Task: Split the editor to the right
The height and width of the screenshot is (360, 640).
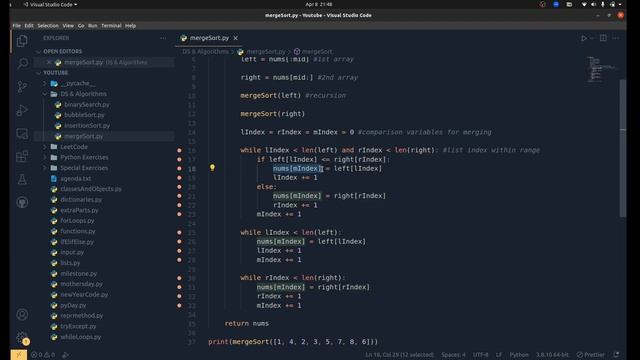Action: coord(603,38)
